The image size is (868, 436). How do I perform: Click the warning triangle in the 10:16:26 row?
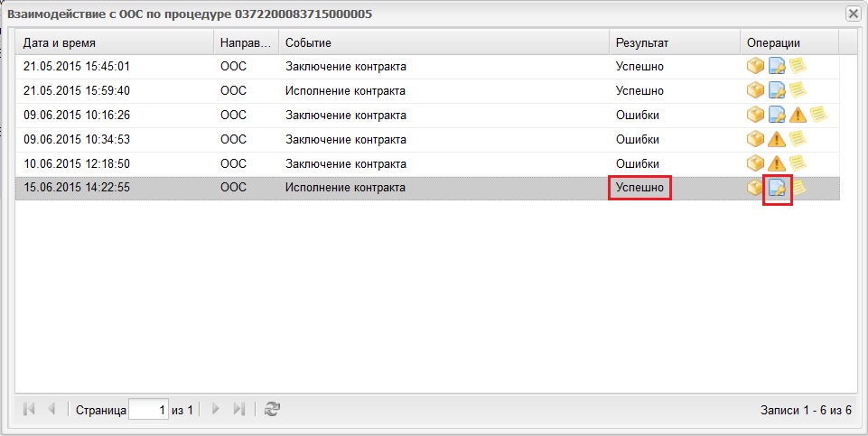point(798,115)
